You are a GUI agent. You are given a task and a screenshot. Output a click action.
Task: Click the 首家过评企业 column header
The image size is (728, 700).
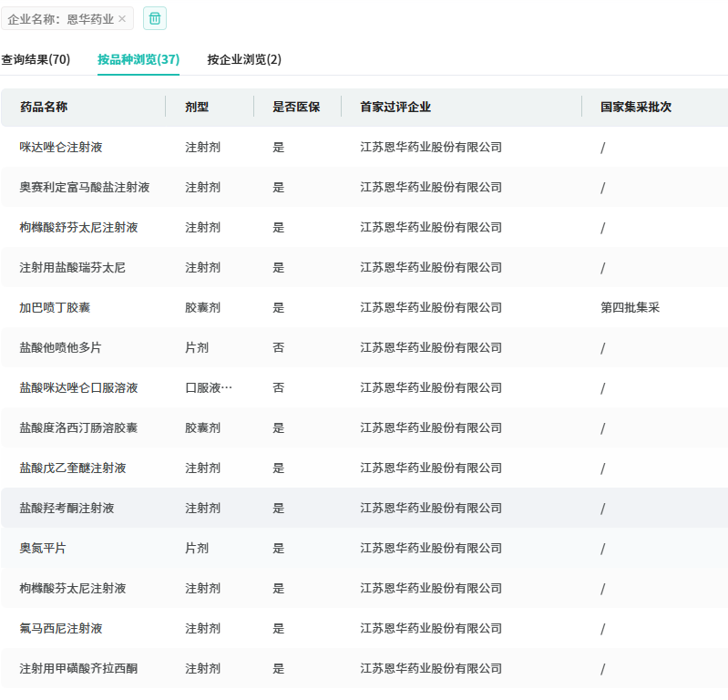(395, 107)
